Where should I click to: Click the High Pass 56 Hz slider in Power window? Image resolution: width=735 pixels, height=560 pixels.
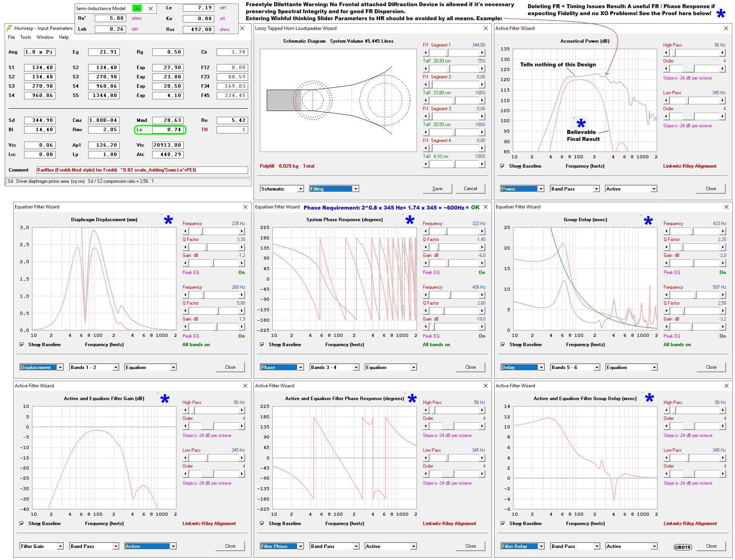(694, 52)
